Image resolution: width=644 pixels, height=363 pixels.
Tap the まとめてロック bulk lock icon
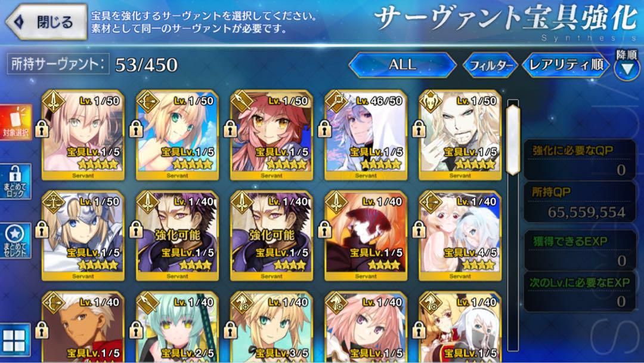coord(15,181)
